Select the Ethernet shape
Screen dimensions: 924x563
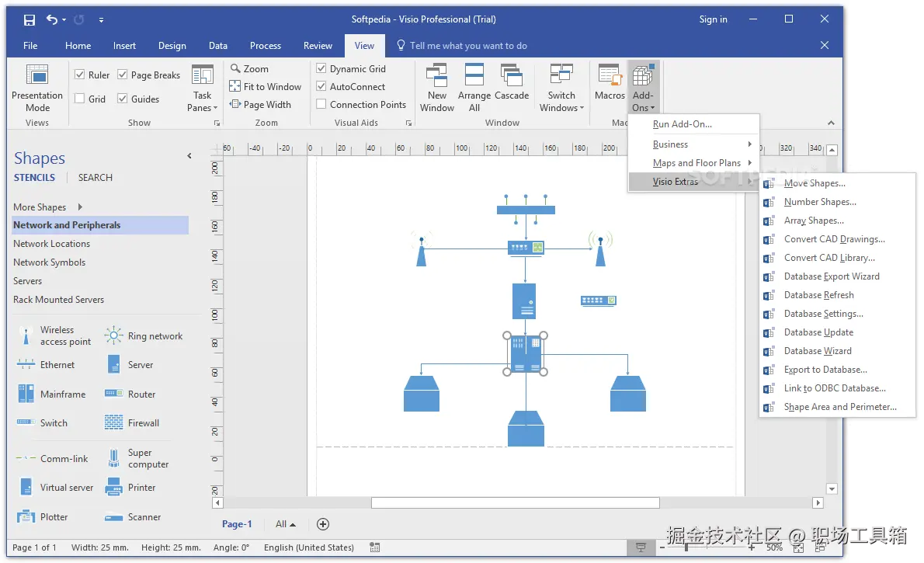46,365
